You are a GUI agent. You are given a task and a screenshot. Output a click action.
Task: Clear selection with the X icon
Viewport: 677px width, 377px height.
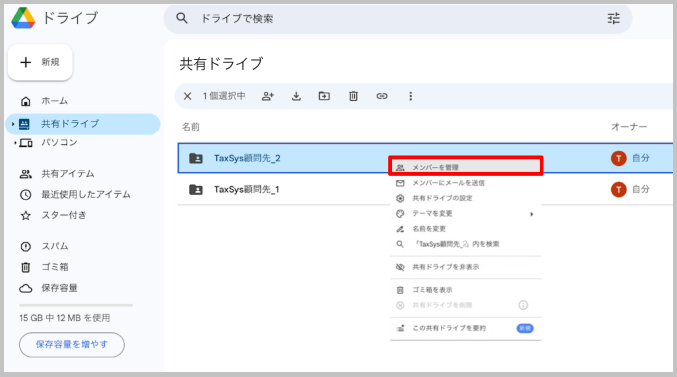187,96
